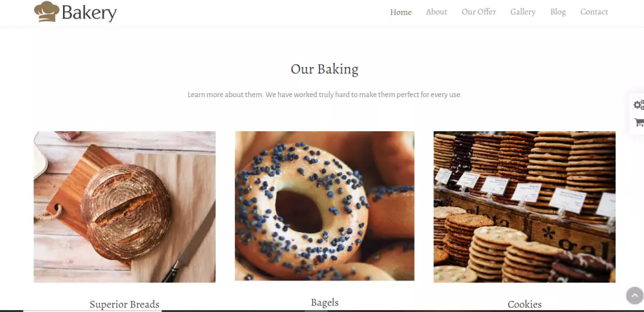Select the stacked cookies image
Viewport: 644px width, 312px height.
coord(524,207)
